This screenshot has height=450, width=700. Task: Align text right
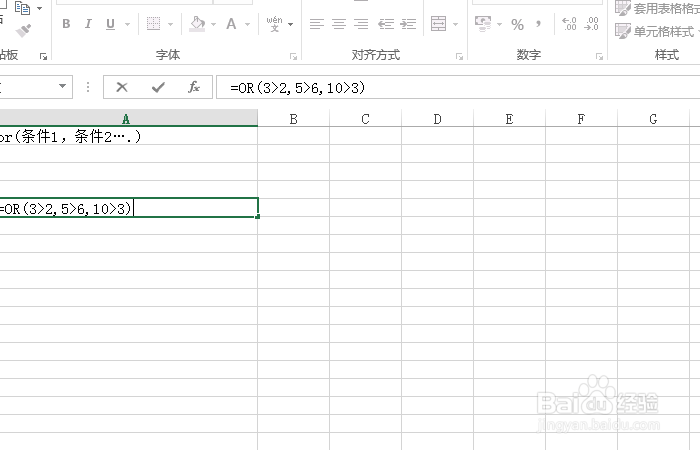pyautogui.click(x=361, y=24)
